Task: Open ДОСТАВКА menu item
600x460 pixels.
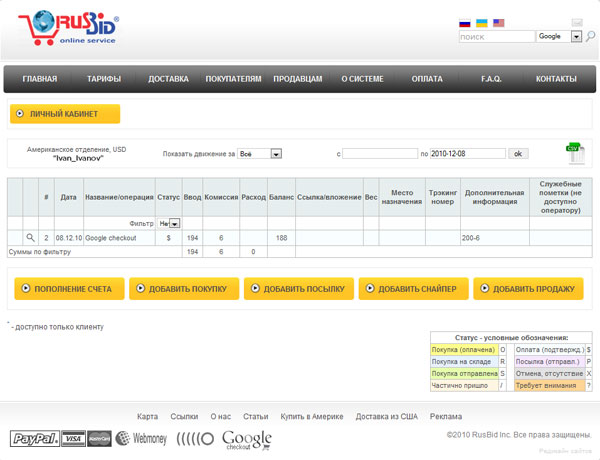Action: tap(168, 79)
